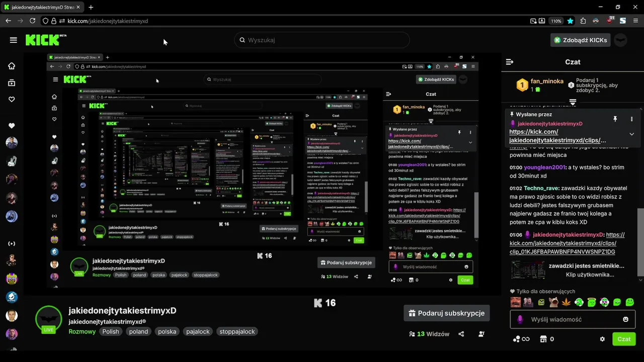Collapse the chat panel with arrow icon
This screenshot has height=362, width=644.
coord(510,62)
